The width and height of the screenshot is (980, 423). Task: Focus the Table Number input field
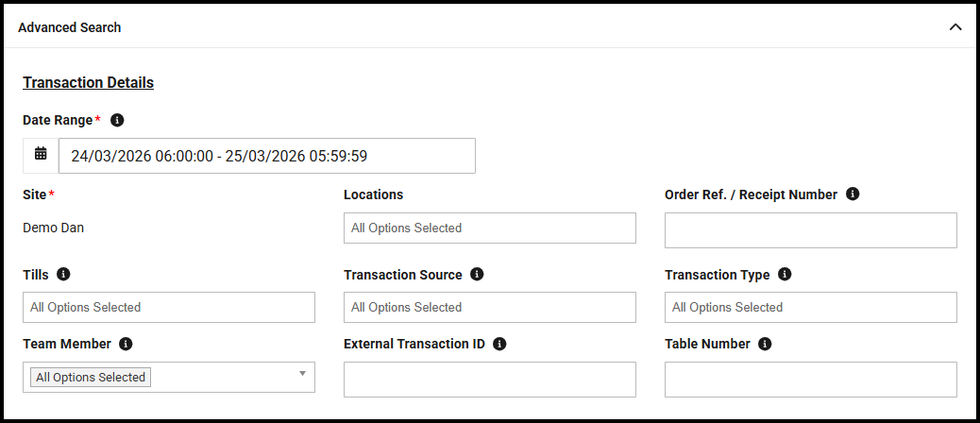coord(810,379)
